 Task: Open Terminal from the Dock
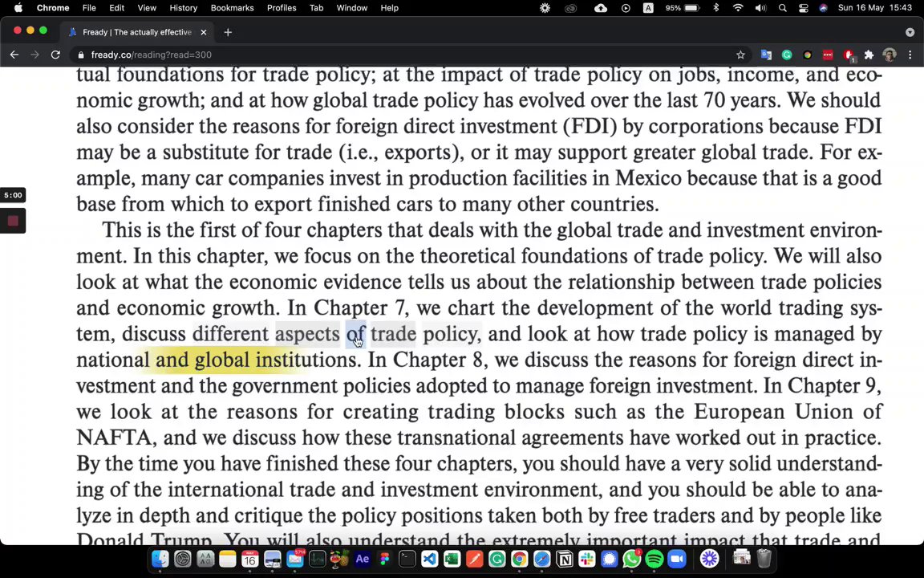[407, 559]
